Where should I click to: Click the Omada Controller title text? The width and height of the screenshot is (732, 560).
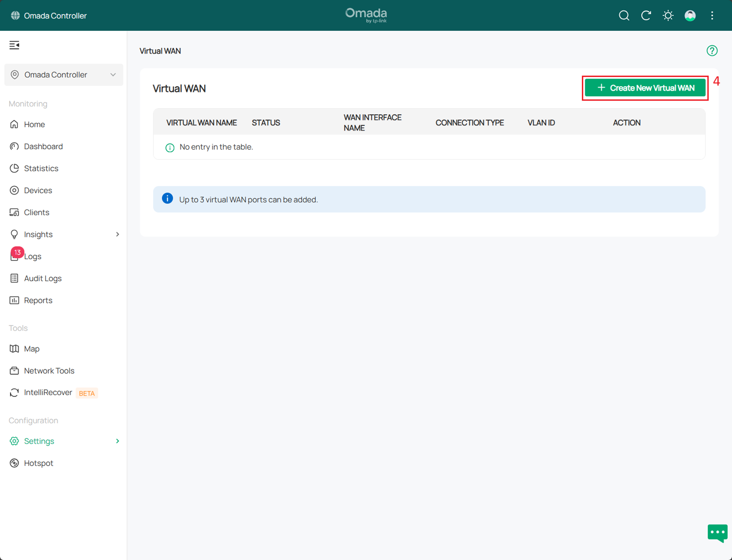click(55, 16)
